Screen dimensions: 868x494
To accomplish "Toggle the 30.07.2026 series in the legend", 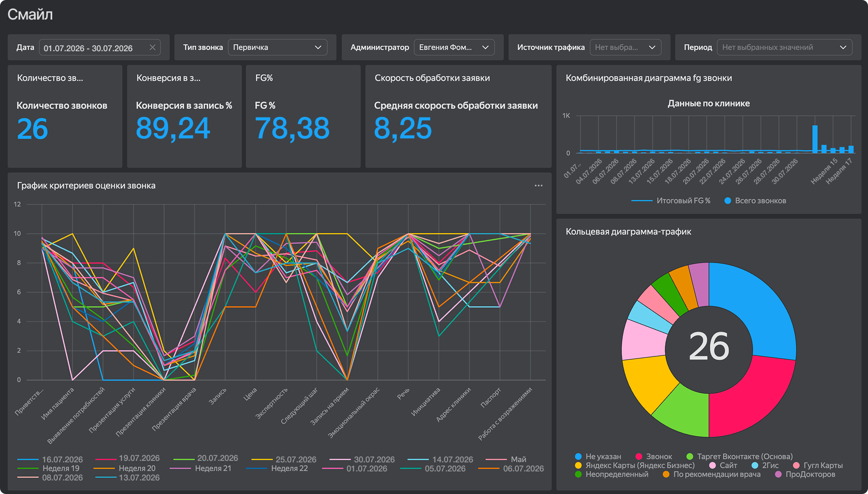I will tap(362, 459).
